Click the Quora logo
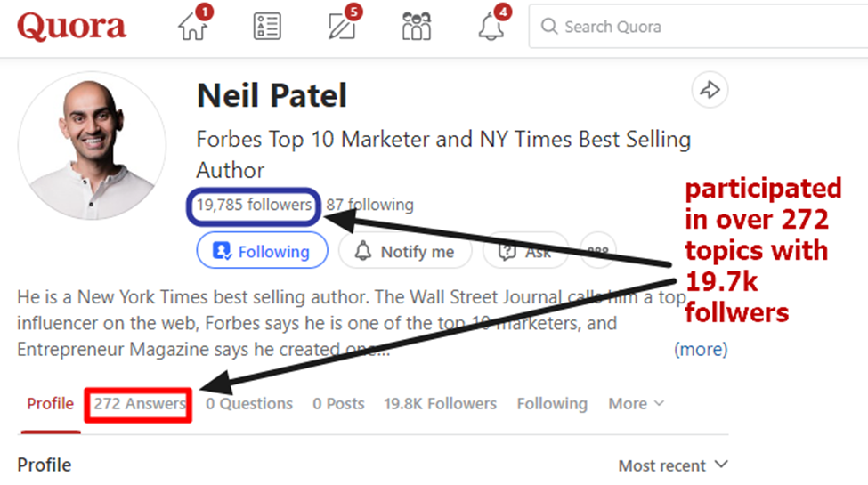The image size is (868, 485). [x=71, y=27]
